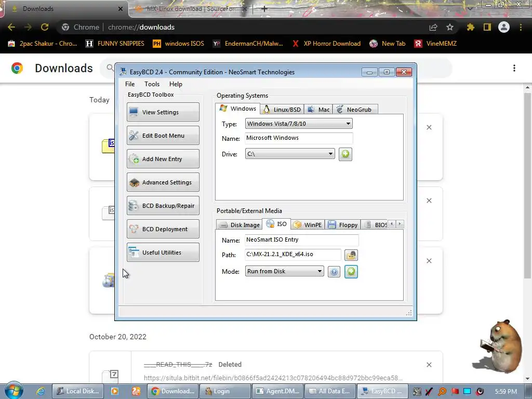532x399 pixels.
Task: Open windows ISOS bookmark
Action: click(x=179, y=44)
